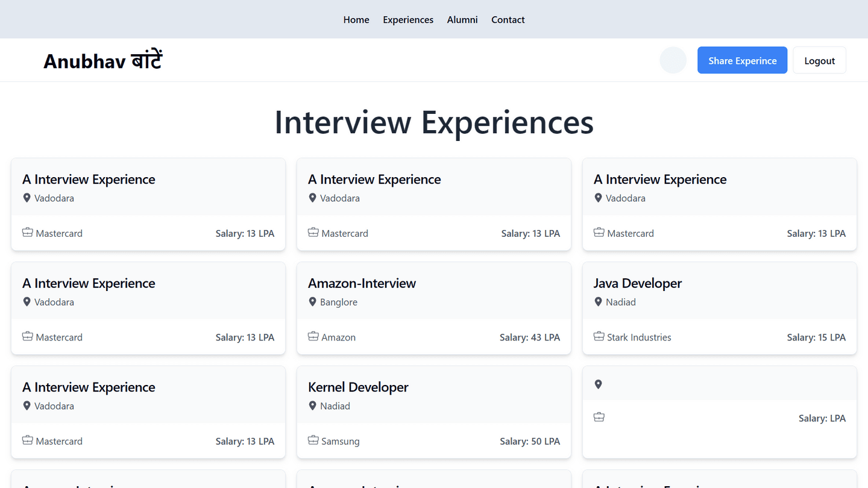The image size is (868, 488).
Task: Click the briefcase icon beside Stark Industries
Action: [599, 336]
